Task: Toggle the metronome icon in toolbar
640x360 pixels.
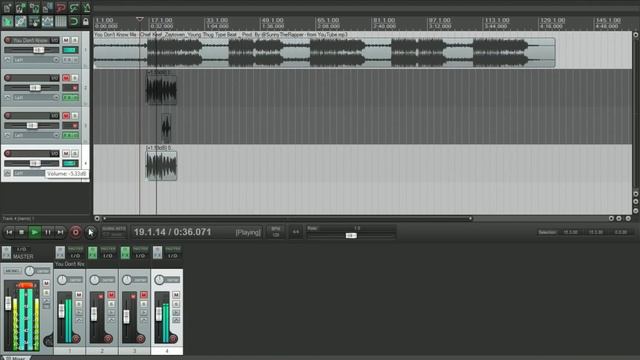Action: (x=87, y=7)
